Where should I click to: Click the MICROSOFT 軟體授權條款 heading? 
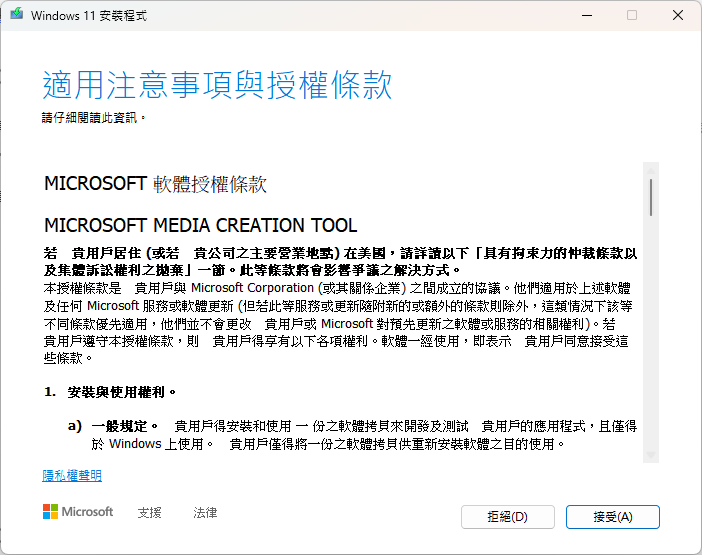(x=155, y=185)
